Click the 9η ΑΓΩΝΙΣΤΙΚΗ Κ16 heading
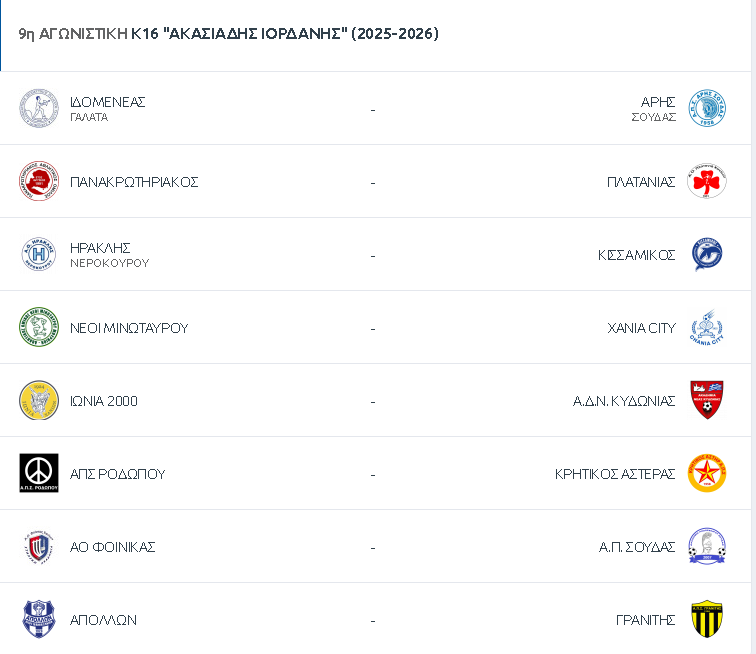Screen dimensions: 756x654 pos(228,34)
